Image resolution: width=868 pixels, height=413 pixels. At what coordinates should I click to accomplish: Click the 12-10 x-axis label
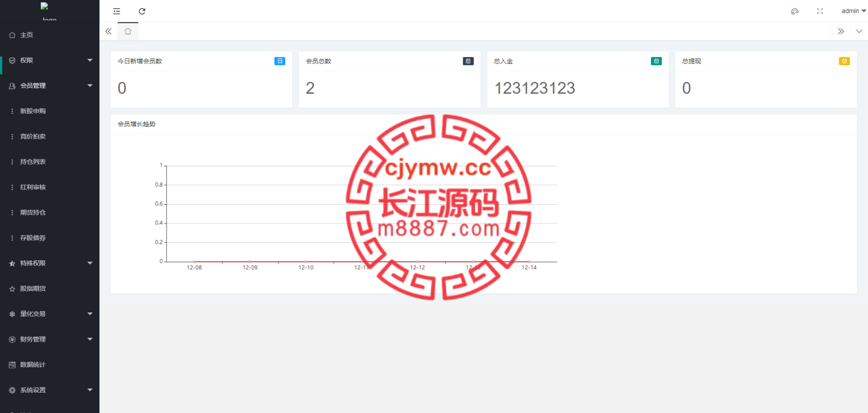pyautogui.click(x=306, y=268)
